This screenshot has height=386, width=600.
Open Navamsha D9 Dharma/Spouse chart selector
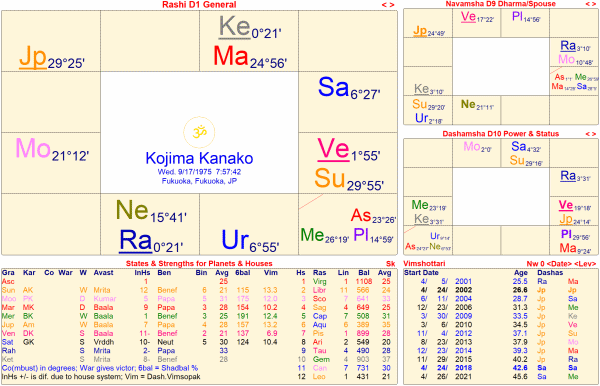click(x=500, y=4)
